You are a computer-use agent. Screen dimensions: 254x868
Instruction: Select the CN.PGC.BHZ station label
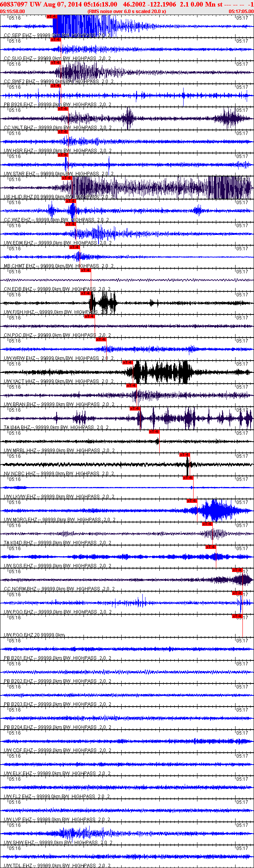coord(57,335)
